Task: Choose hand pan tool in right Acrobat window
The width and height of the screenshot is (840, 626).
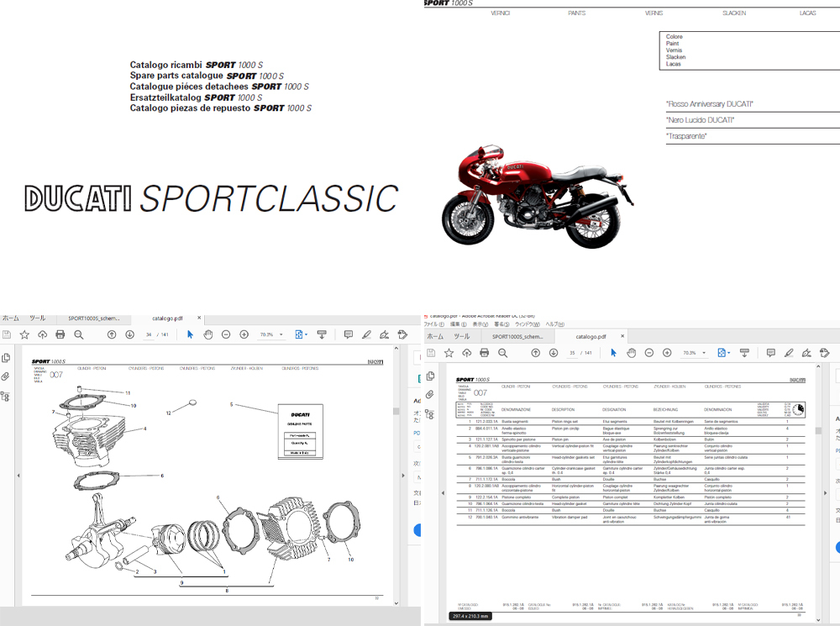Action: coord(632,353)
